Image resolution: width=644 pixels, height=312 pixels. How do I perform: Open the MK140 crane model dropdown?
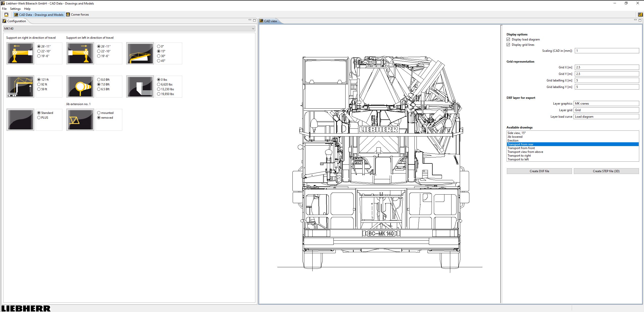click(253, 28)
